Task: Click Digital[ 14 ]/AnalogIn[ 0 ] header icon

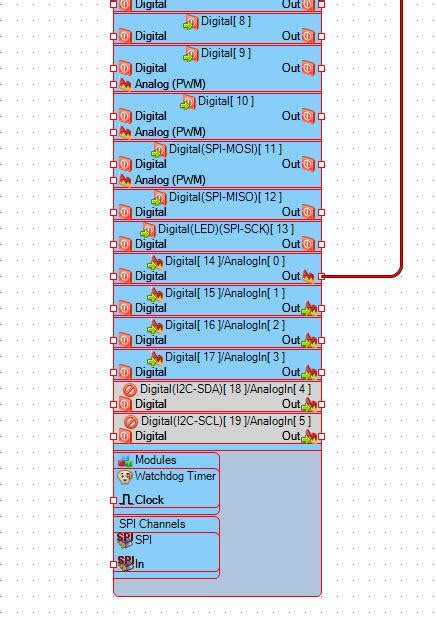Action: tap(155, 262)
